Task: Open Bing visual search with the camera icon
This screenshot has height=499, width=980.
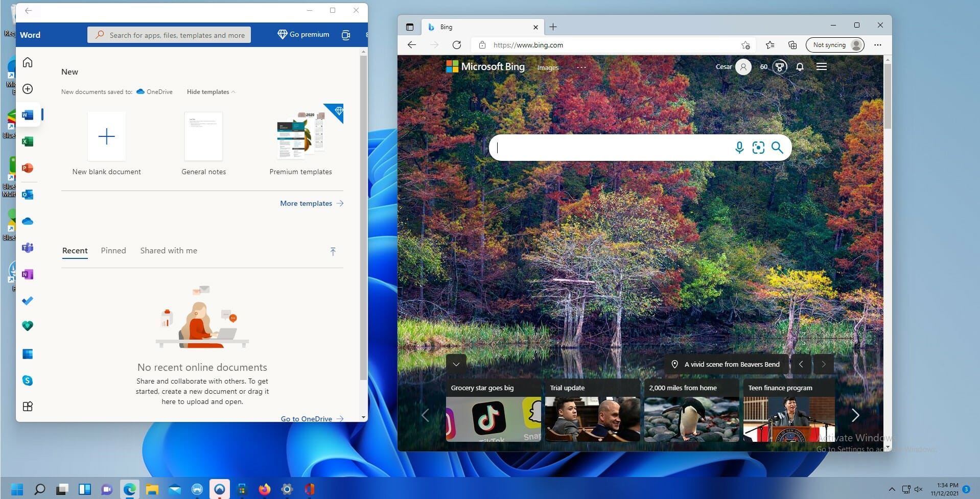Action: [x=758, y=148]
